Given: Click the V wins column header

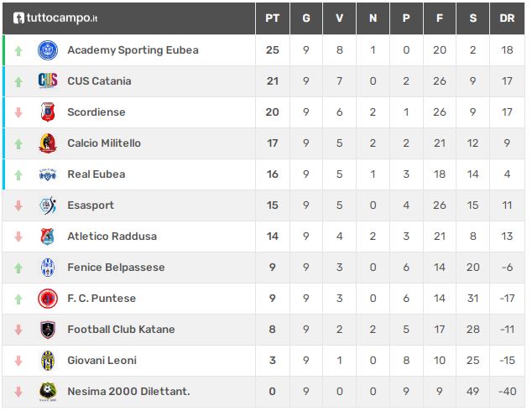Looking at the screenshot, I should [x=339, y=18].
